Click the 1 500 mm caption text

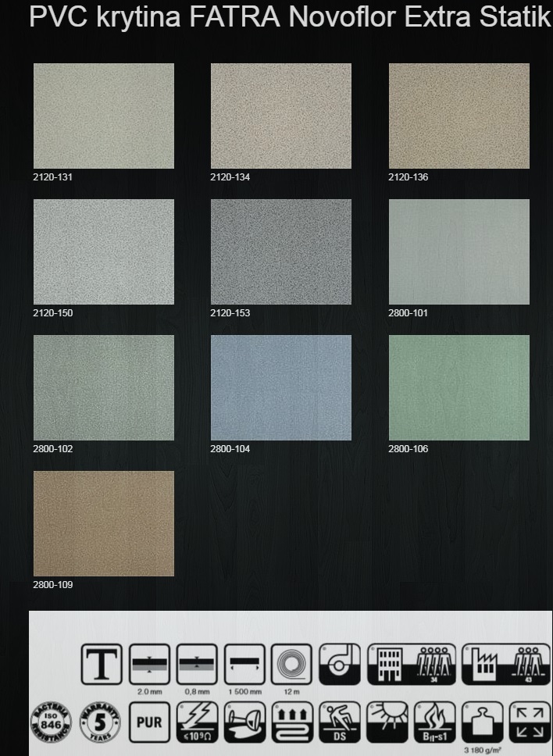tap(244, 691)
